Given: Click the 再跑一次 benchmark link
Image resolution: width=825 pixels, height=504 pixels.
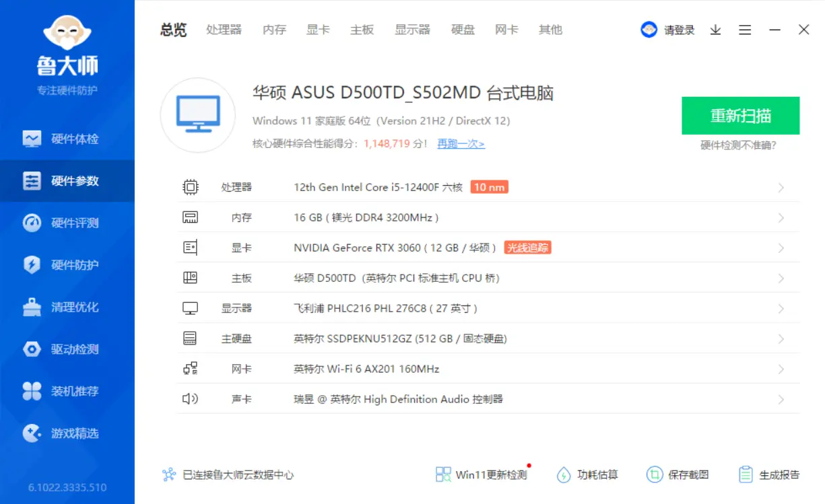Looking at the screenshot, I should point(460,143).
